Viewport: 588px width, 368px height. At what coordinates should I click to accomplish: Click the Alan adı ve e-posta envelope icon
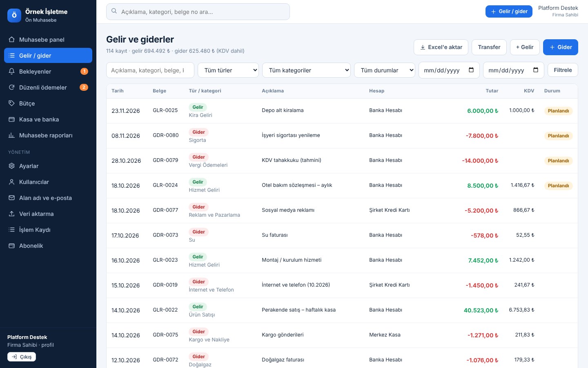coord(11,198)
